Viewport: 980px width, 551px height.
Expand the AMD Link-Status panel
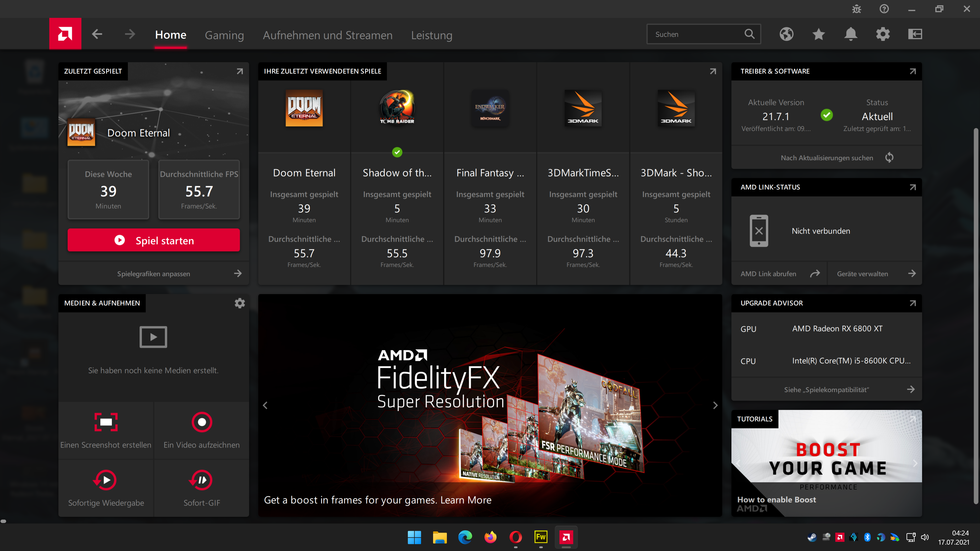(912, 187)
